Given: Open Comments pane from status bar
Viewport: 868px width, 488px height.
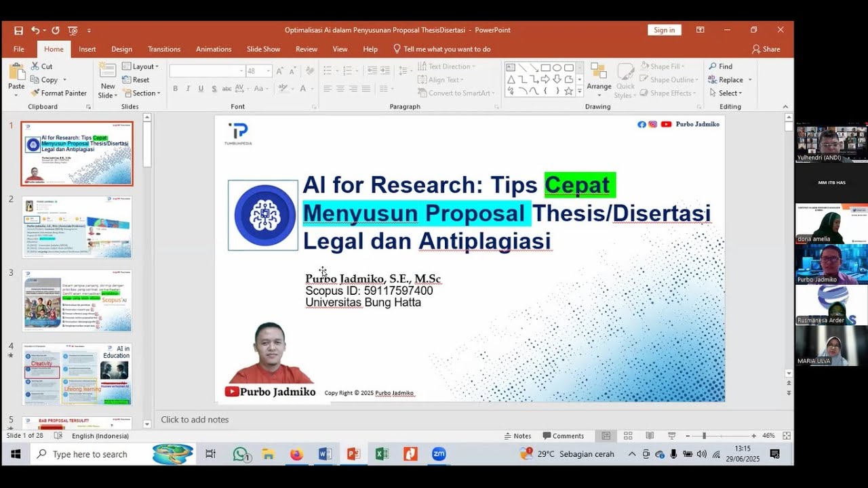Looking at the screenshot, I should 563,436.
